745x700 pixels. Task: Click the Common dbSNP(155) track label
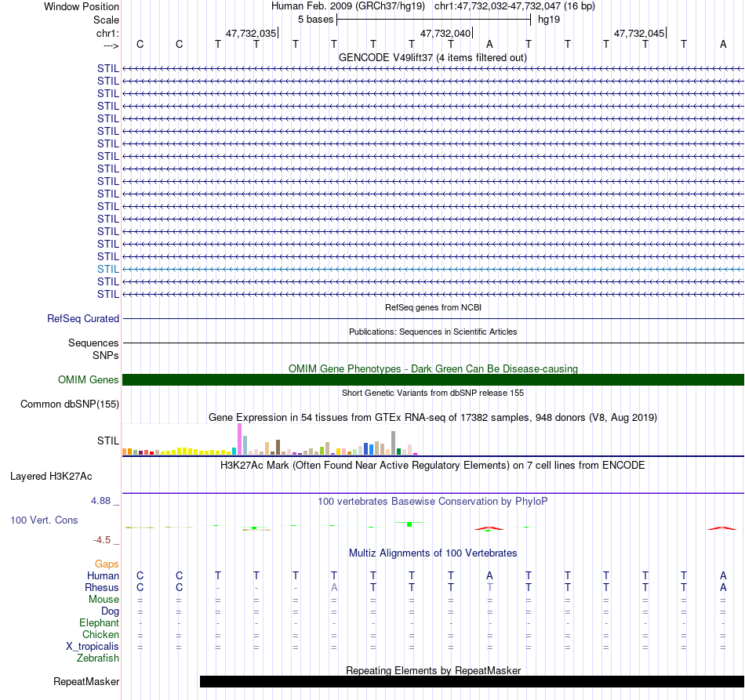(x=69, y=404)
